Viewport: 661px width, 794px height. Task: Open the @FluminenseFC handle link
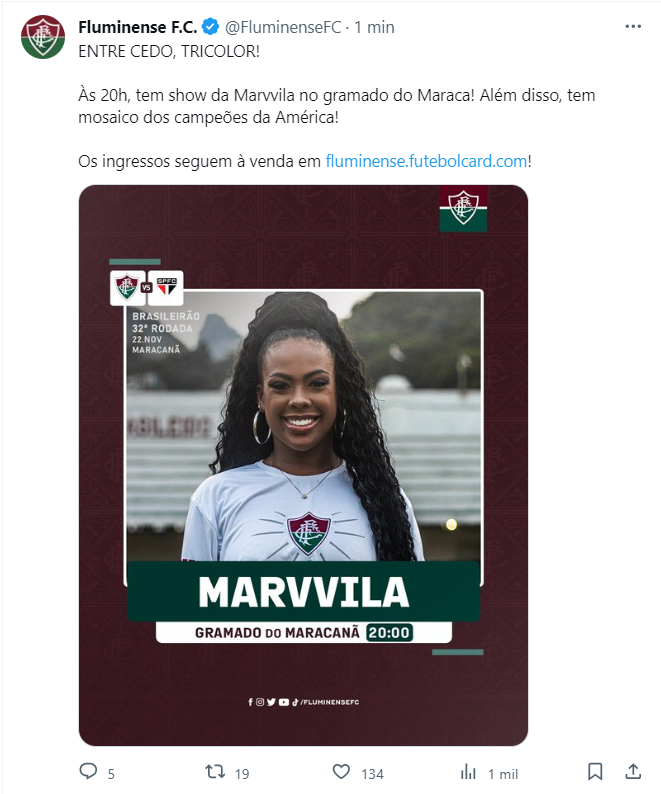coord(283,27)
